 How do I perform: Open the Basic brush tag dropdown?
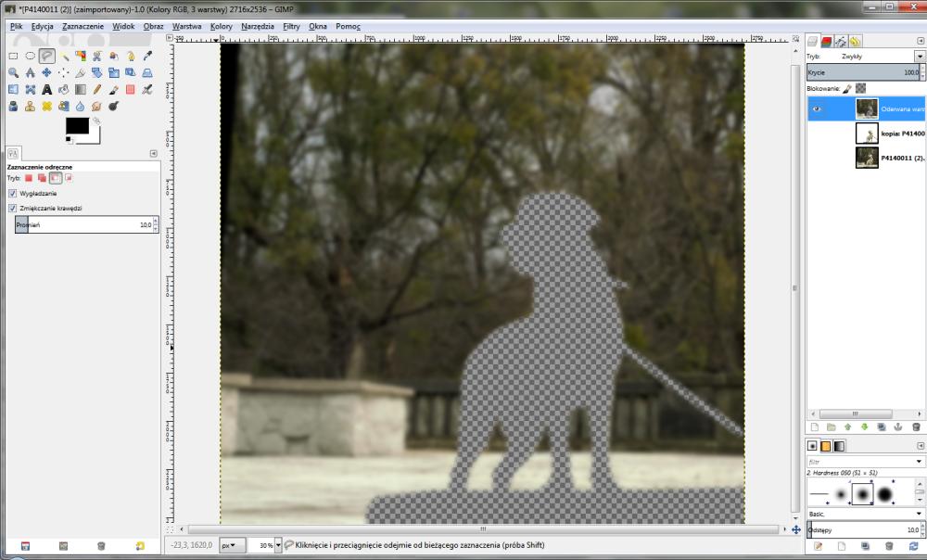tap(920, 514)
